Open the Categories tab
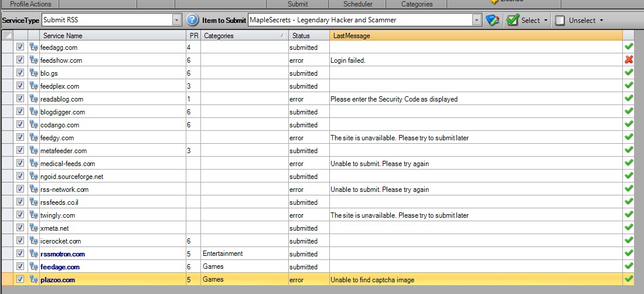The image size is (644, 294). point(417,4)
